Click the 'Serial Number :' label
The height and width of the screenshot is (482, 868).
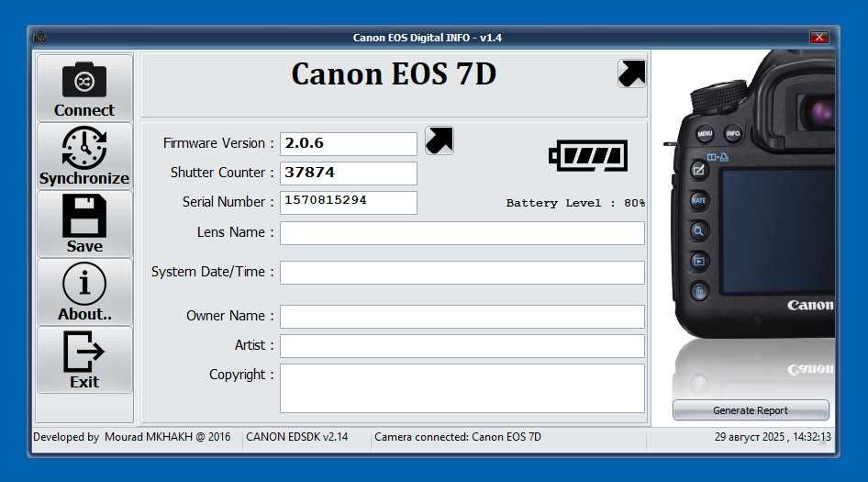[x=228, y=202]
